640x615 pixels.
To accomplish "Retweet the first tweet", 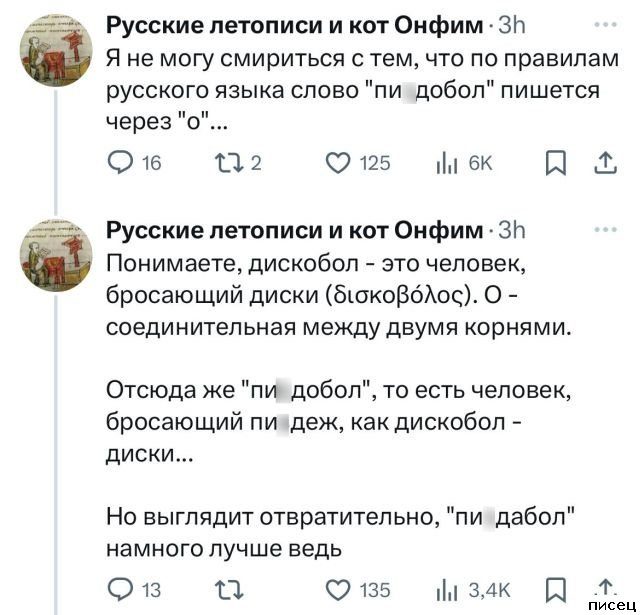I will coord(233,164).
